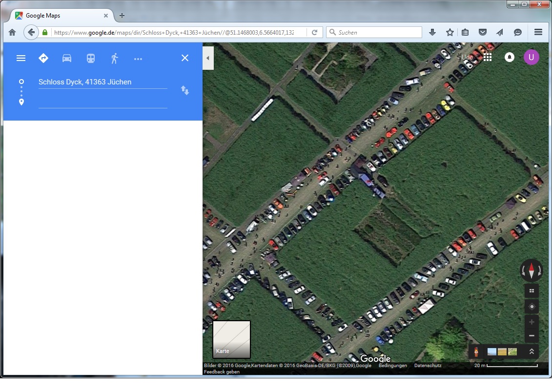Toggle tilt view with grid button

coord(532,291)
